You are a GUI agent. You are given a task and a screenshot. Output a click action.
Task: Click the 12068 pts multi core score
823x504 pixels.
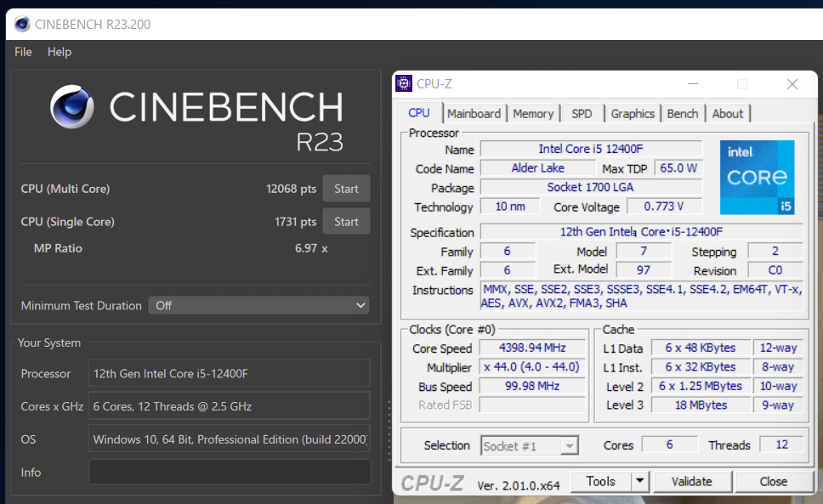[291, 189]
